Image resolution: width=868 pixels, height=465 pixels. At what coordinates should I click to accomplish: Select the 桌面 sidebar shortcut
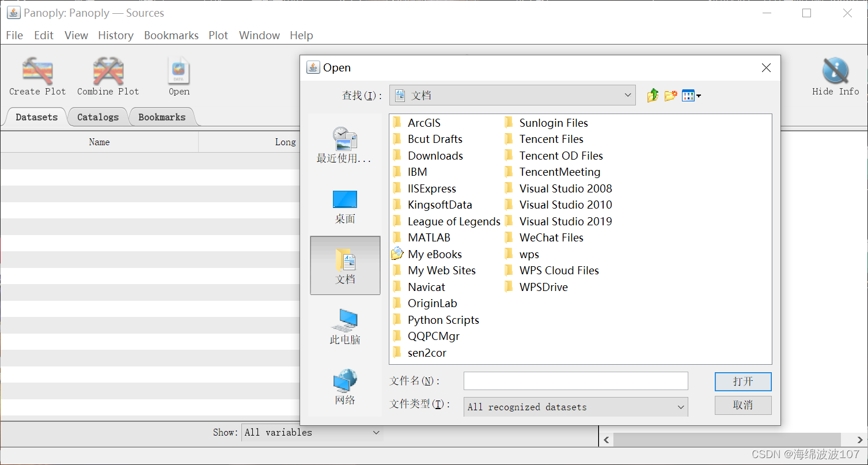[345, 206]
